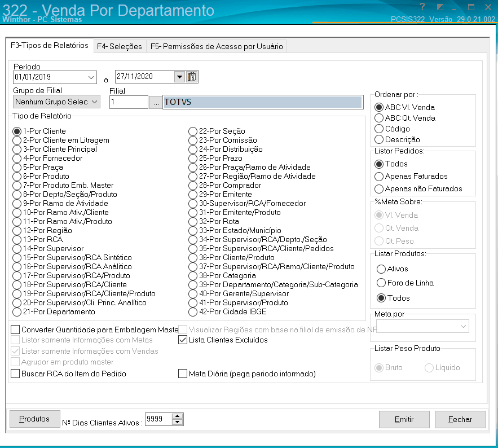Click the Emitir button
Screen dimensions: 498x448
pyautogui.click(x=404, y=419)
